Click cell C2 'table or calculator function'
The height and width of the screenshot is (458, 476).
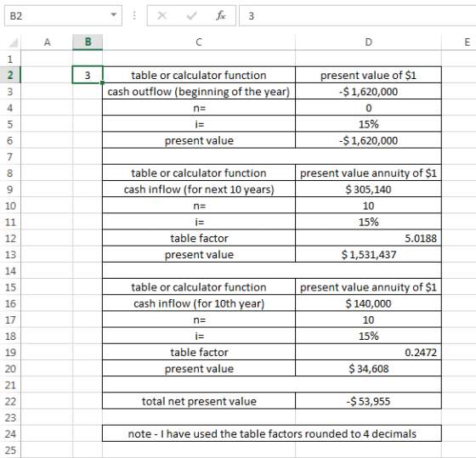199,75
